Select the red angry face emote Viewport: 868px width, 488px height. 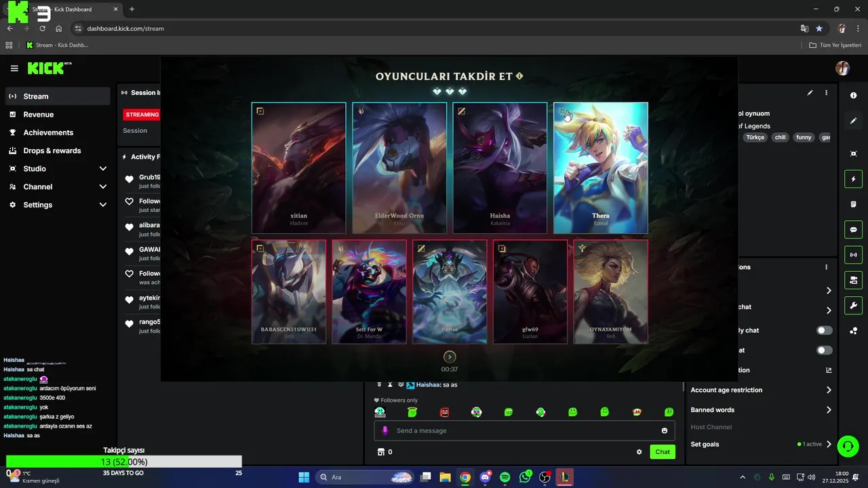click(444, 411)
